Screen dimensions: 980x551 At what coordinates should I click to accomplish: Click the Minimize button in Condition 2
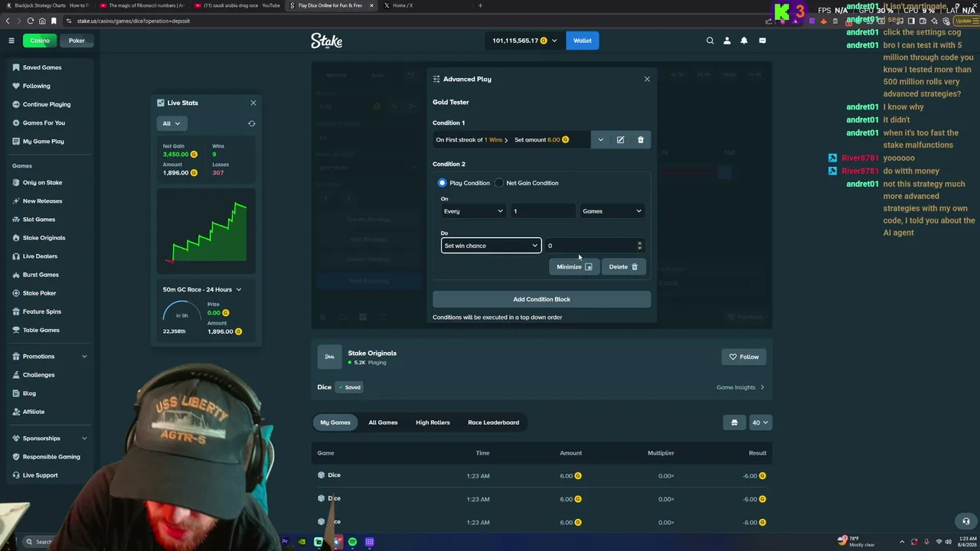(574, 267)
